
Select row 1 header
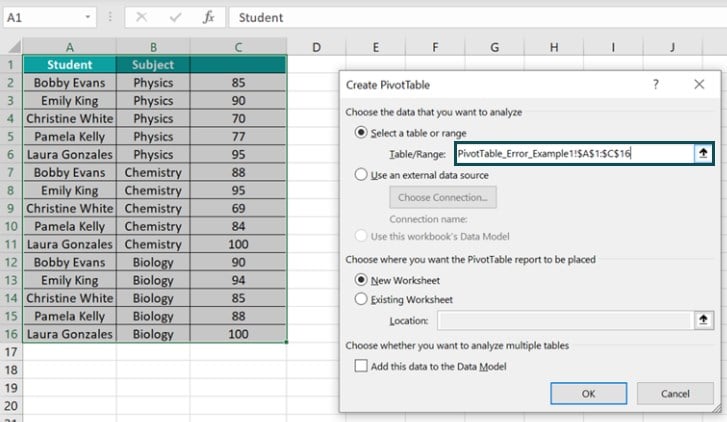pos(11,64)
